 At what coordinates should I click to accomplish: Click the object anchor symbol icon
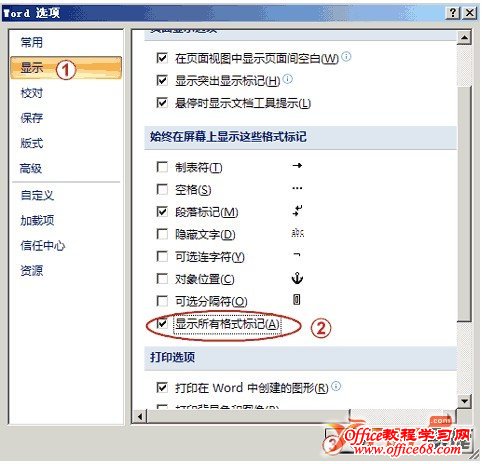[297, 278]
